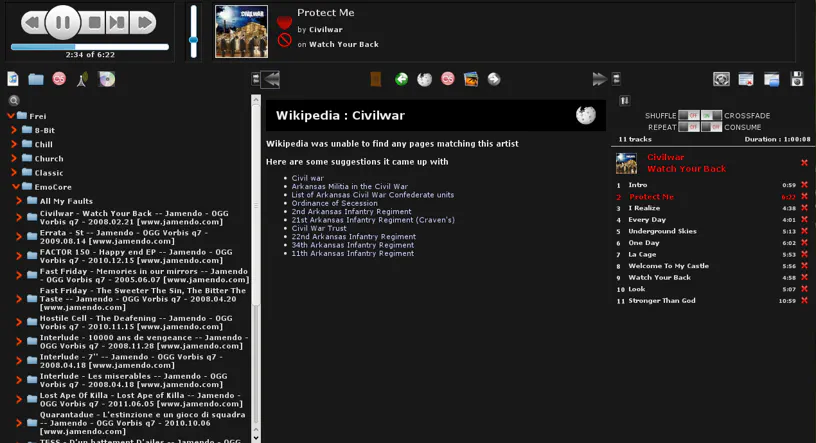This screenshot has width=816, height=443.
Task: Open 'Ordinance of Secession' link
Action: click(x=334, y=203)
